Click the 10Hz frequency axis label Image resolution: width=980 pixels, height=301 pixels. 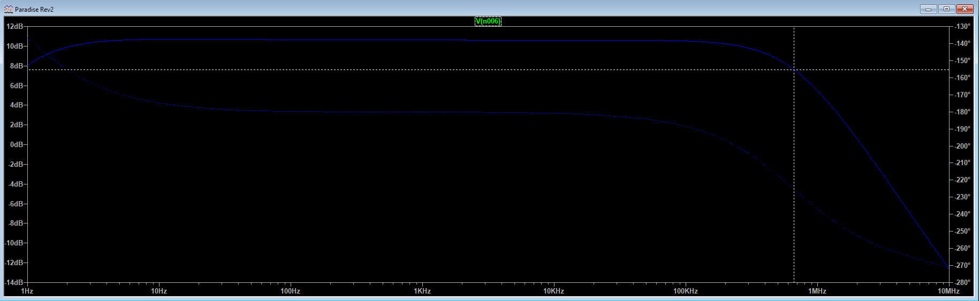click(x=159, y=291)
